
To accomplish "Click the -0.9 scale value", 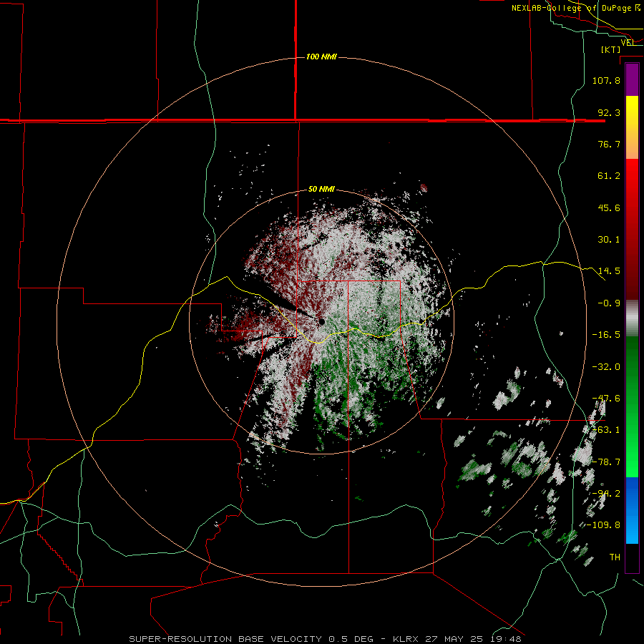I will (x=609, y=303).
